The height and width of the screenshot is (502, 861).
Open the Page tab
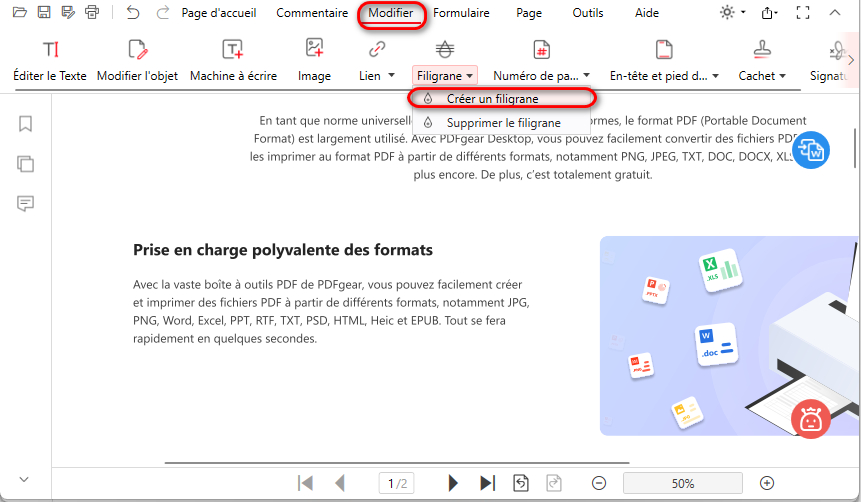529,13
